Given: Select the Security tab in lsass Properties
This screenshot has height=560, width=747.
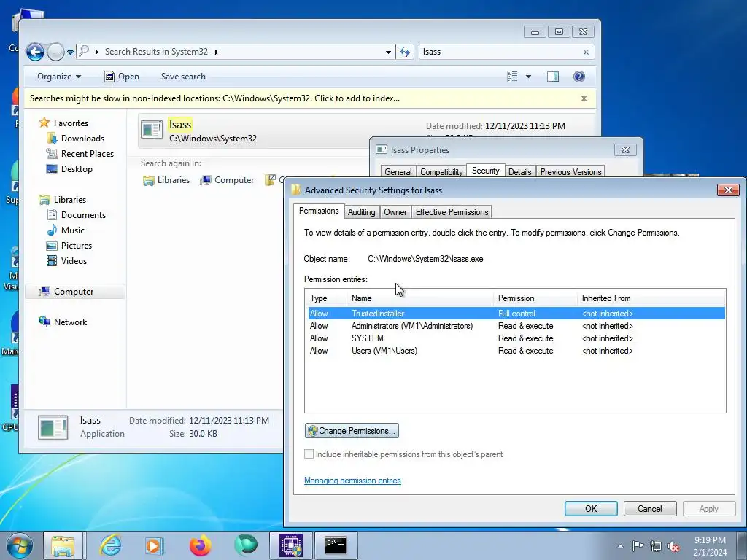Looking at the screenshot, I should (485, 171).
